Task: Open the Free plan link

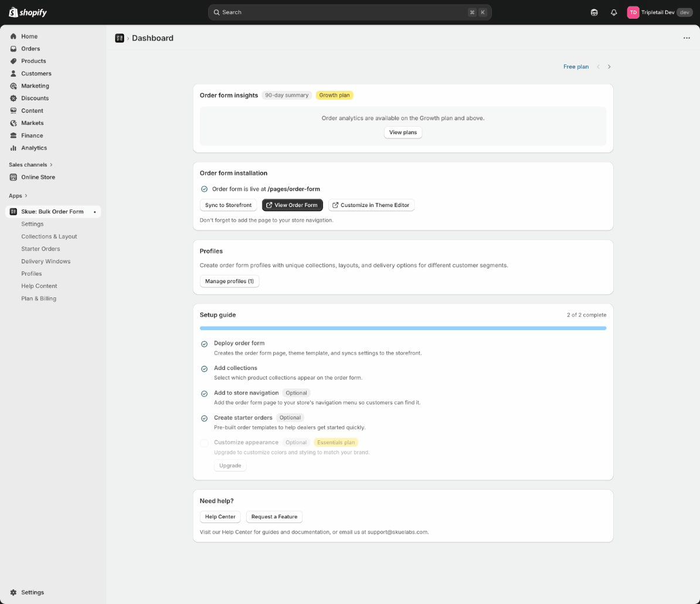Action: point(576,66)
